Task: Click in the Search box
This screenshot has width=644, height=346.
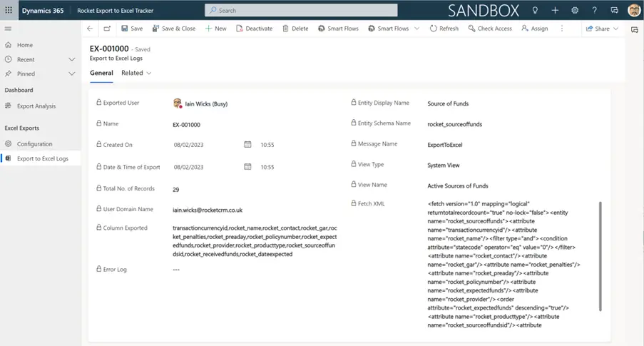Action: coord(301,10)
